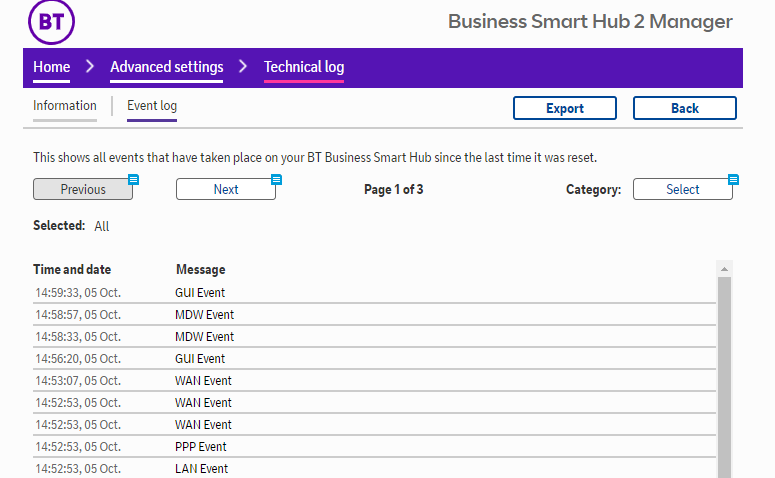775x478 pixels.
Task: Click the blue icon on the Select button
Action: (x=733, y=179)
